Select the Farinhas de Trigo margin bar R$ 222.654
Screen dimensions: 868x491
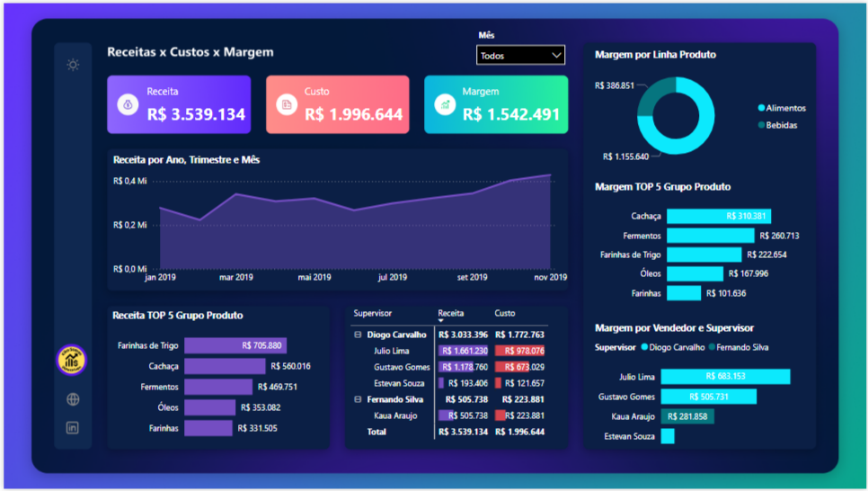pyautogui.click(x=704, y=254)
